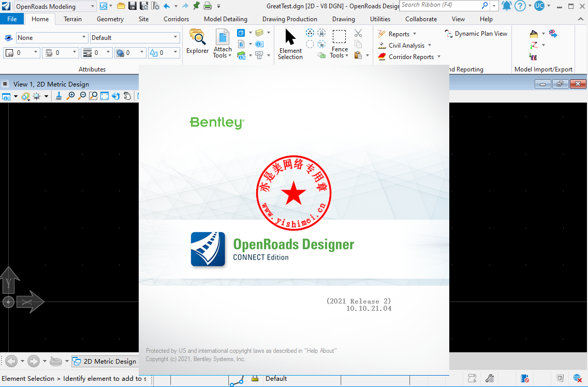This screenshot has width=588, height=387.
Task: Click the 2D Metric Design model button
Action: tap(105, 361)
